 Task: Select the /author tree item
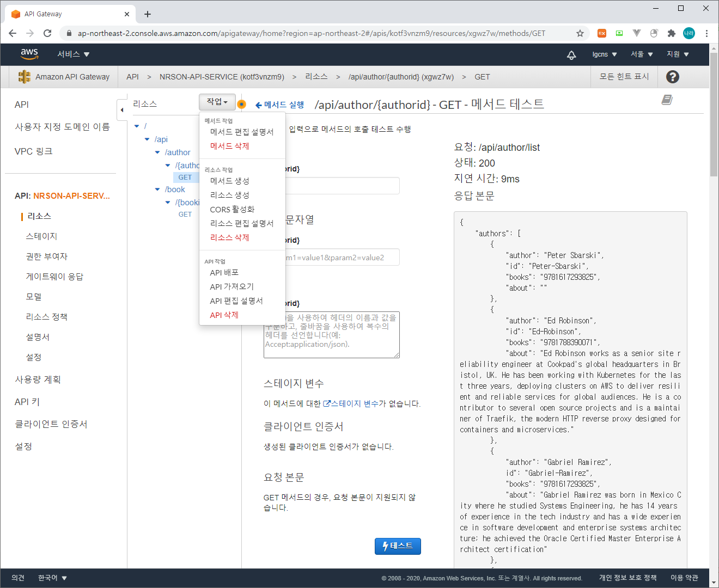click(x=178, y=152)
